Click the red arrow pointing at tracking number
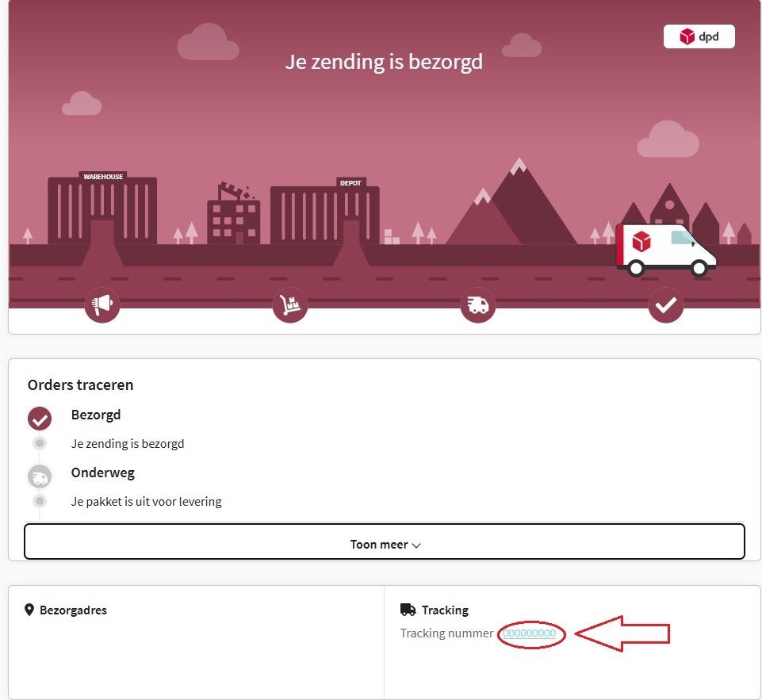762x700 pixels. 622,633
